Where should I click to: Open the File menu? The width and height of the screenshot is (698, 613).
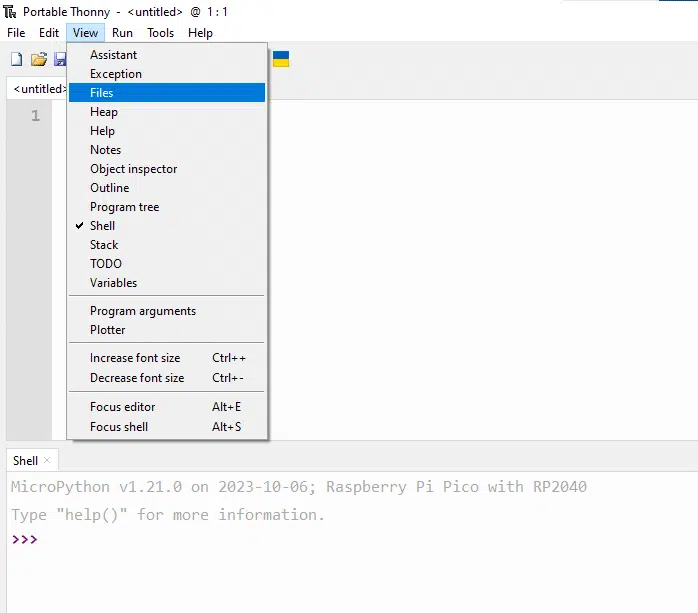(x=16, y=33)
